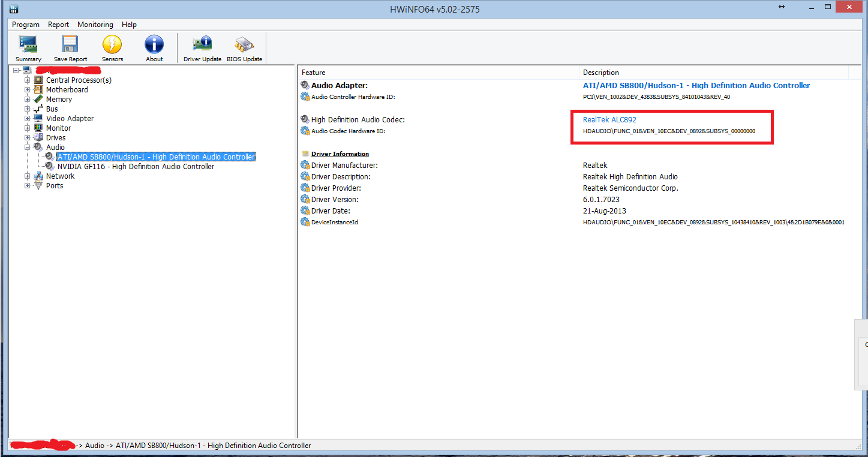This screenshot has height=460, width=868.
Task: Expand the Monitor tree node
Action: pyautogui.click(x=27, y=128)
